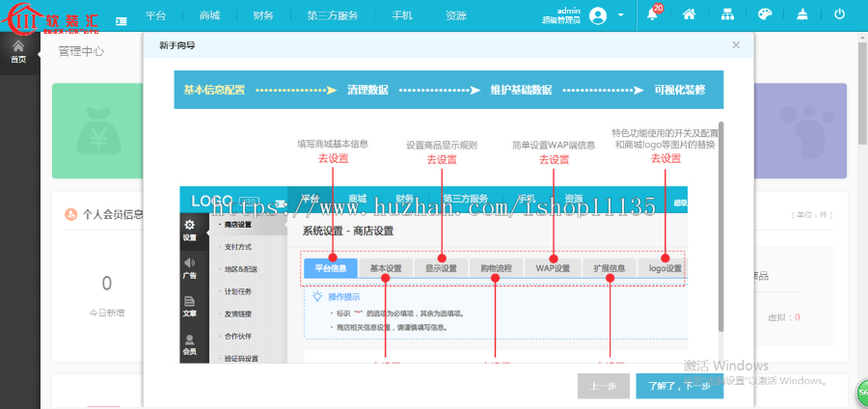The height and width of the screenshot is (409, 868).
Task: Open the notifications bell
Action: pos(652,15)
